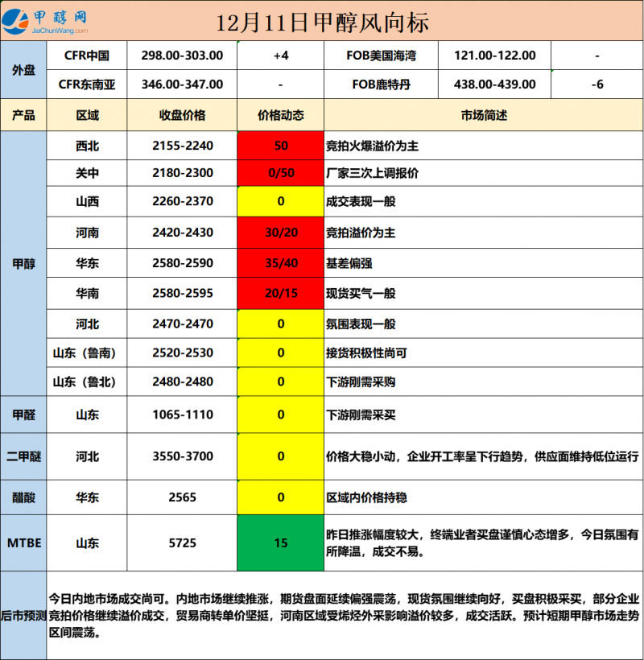Click description 基差偏强

[349, 263]
